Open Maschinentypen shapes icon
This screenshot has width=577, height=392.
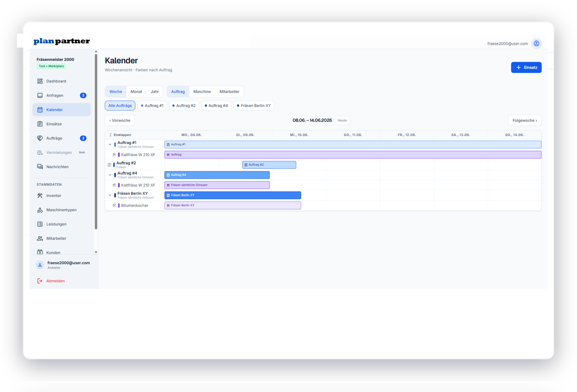(40, 210)
